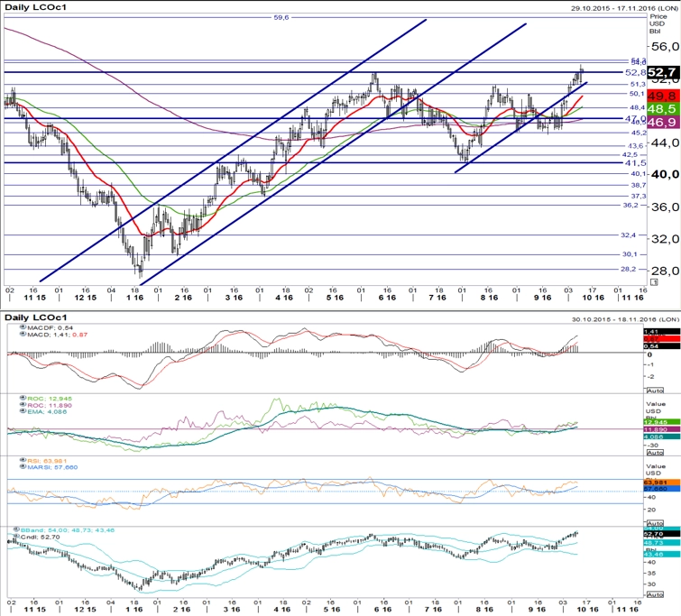This screenshot has width=681, height=616.
Task: Click the black 52,7 last price label
Action: (663, 72)
